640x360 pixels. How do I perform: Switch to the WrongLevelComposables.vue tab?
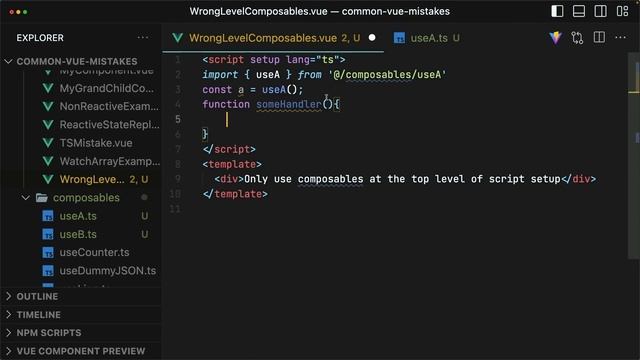coord(273,38)
